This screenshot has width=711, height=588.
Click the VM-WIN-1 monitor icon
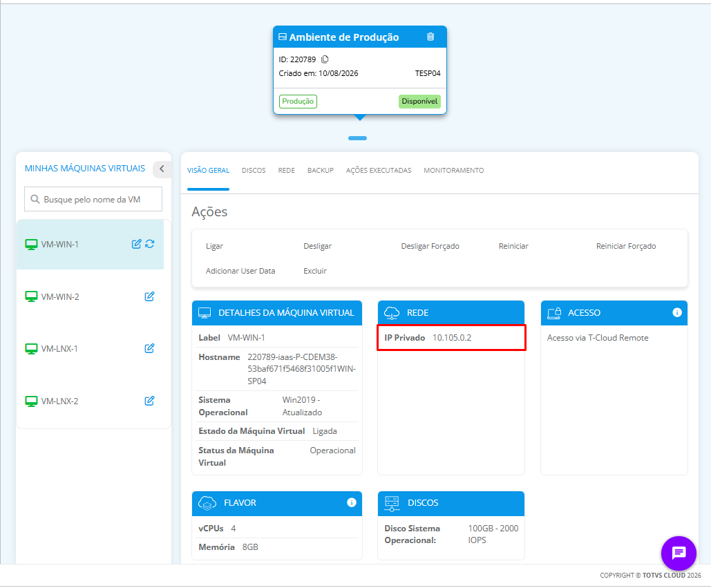click(x=31, y=245)
